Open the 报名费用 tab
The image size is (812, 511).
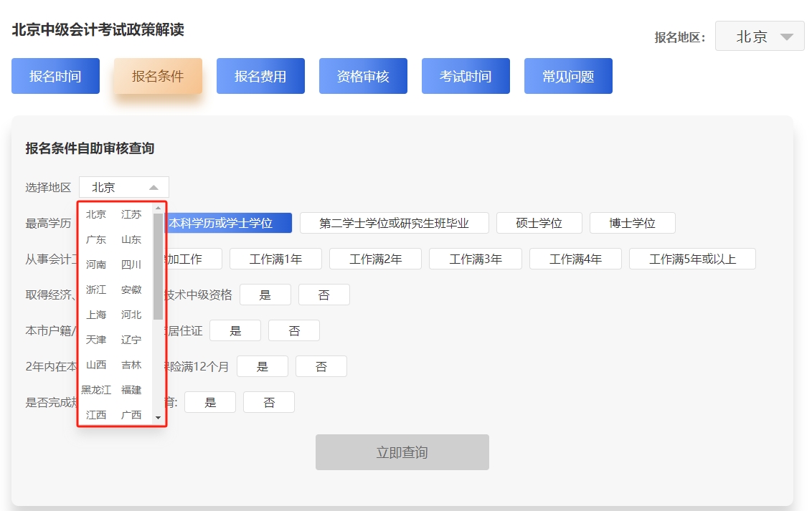[x=260, y=75]
